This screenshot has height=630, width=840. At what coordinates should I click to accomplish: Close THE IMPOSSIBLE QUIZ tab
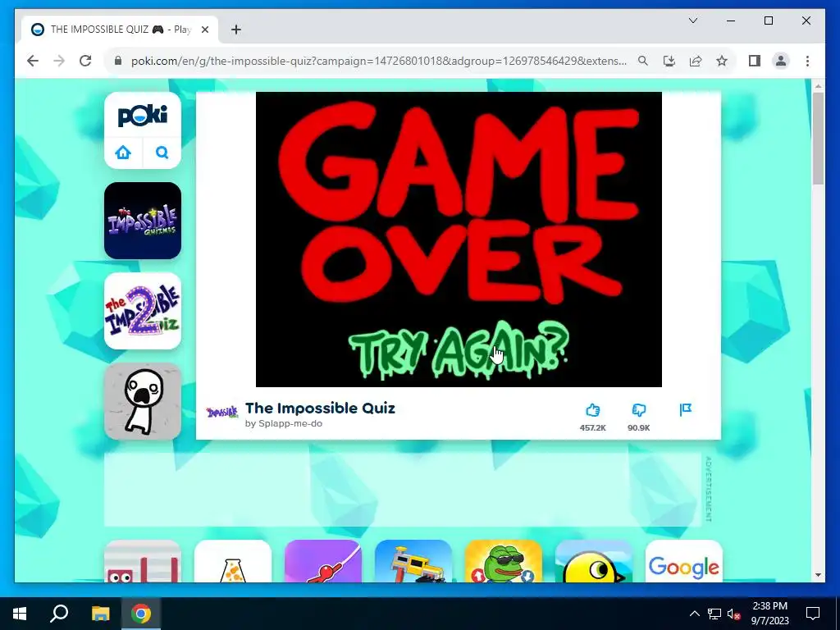click(204, 30)
